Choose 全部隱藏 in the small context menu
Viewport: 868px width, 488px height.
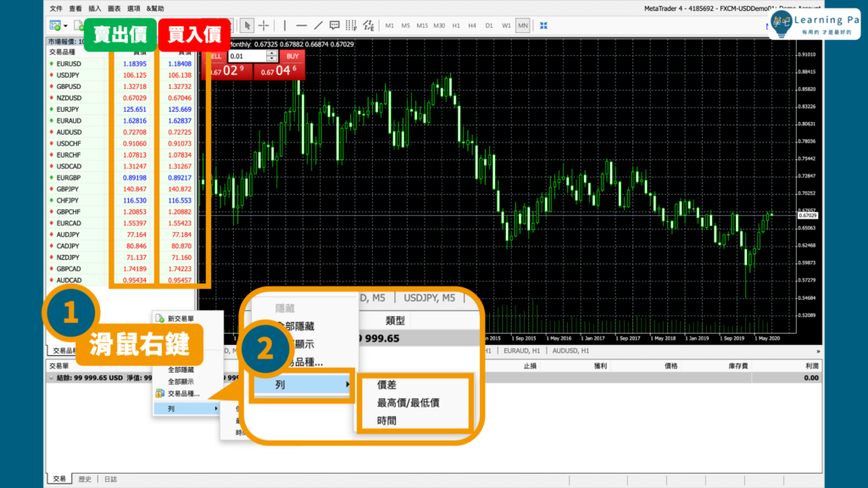tap(181, 369)
